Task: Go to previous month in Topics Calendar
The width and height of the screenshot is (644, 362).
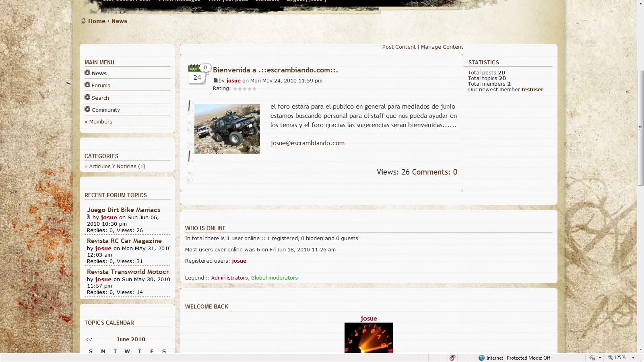Action: point(89,339)
